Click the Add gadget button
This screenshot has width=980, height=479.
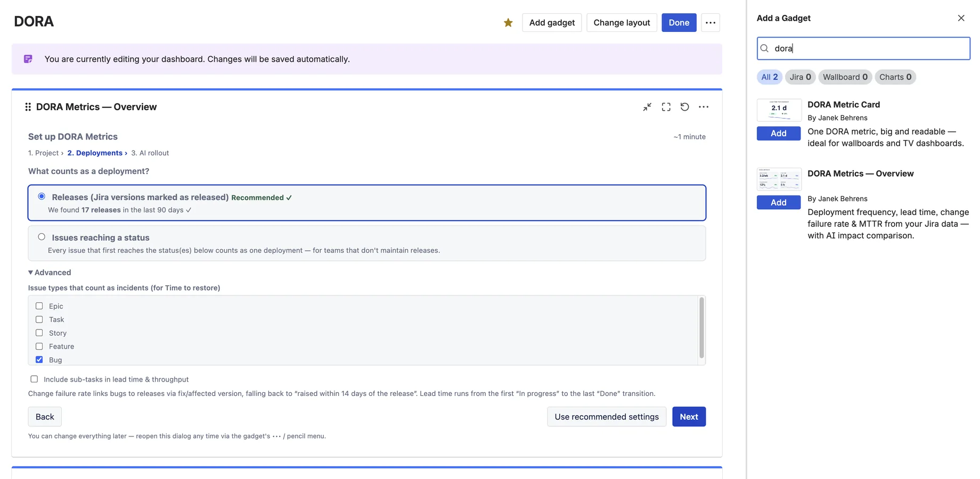[552, 22]
